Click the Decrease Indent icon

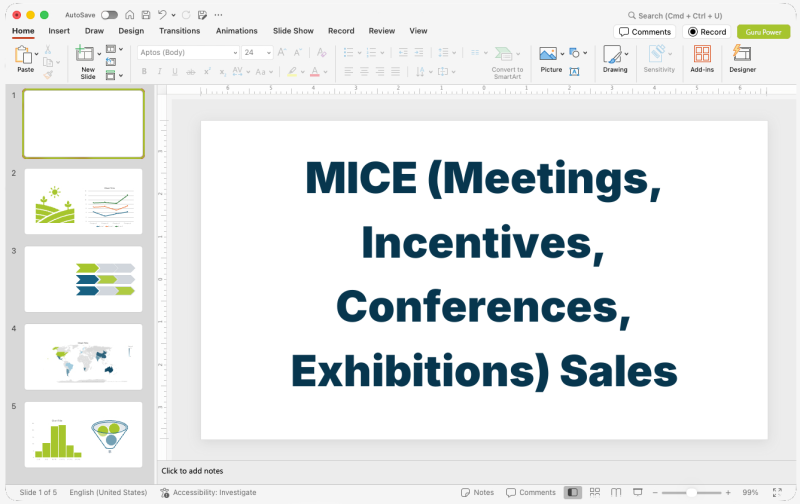(403, 52)
